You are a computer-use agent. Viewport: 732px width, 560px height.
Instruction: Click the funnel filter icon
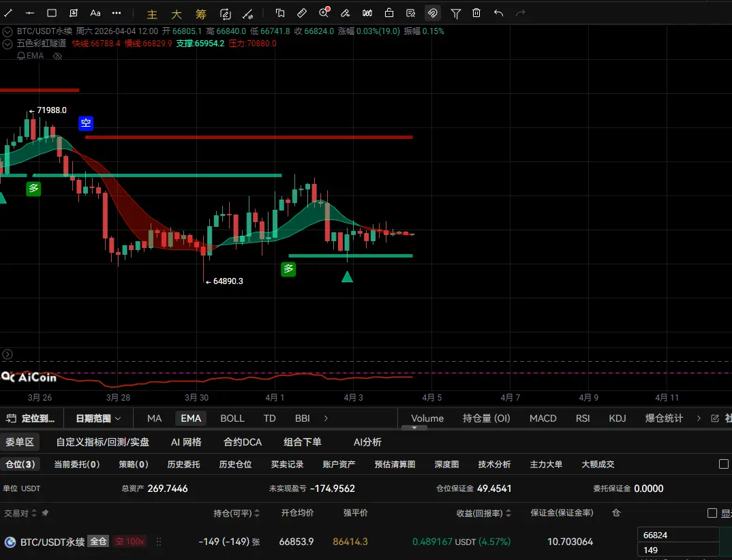(x=456, y=14)
